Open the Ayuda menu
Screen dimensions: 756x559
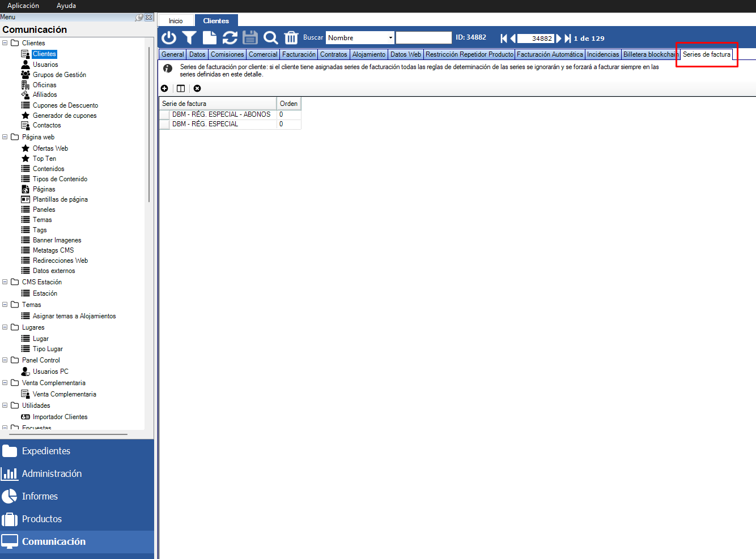(x=66, y=6)
